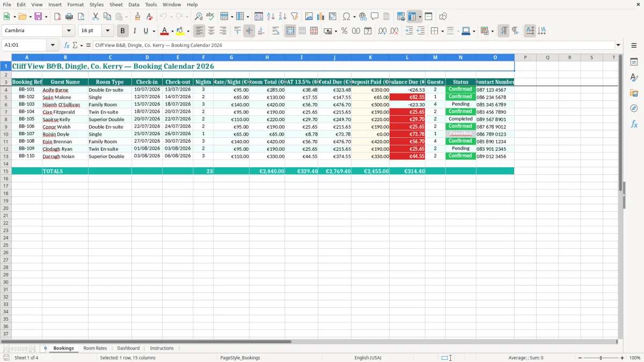Apply the yellow background color swatch
This screenshot has height=362, width=644.
pos(180,31)
